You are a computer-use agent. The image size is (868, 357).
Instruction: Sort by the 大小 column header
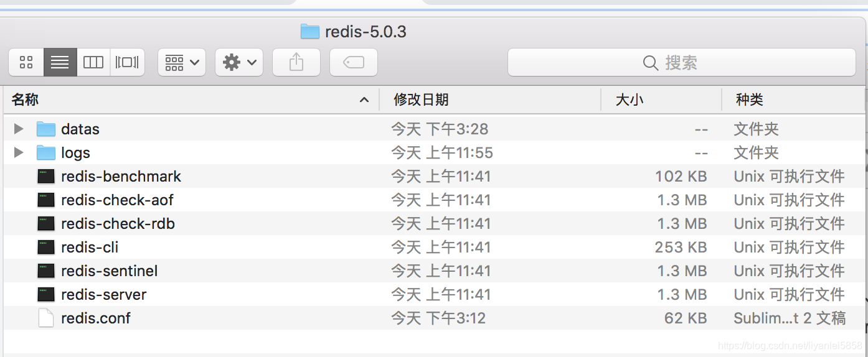[661, 100]
